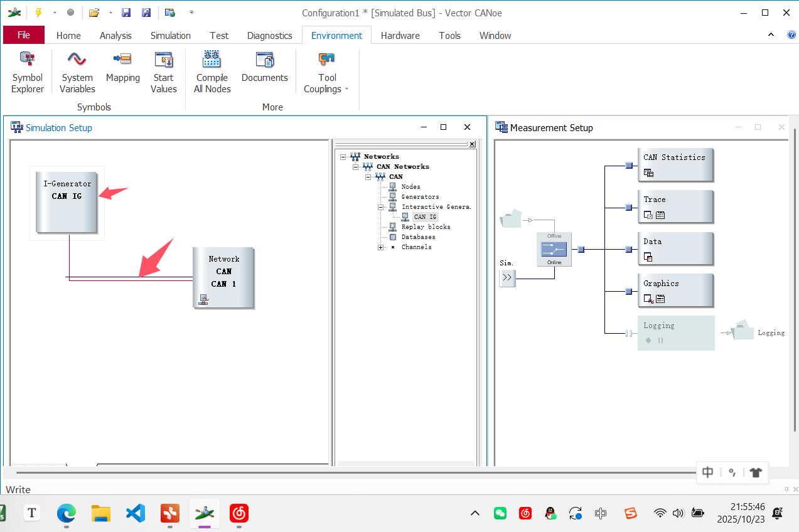Open Visual Studio Code from taskbar
799x532 pixels.
click(136, 514)
